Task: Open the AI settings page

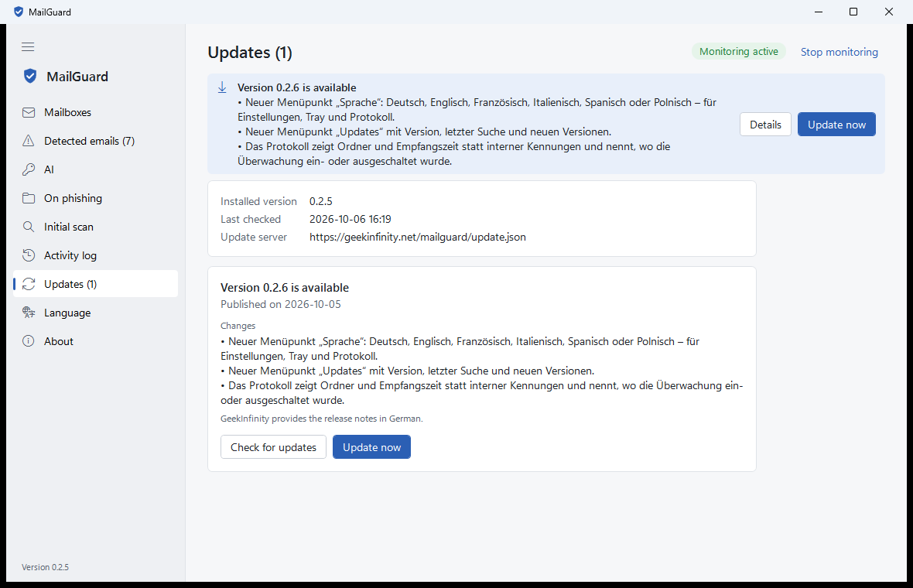Action: coord(95,169)
